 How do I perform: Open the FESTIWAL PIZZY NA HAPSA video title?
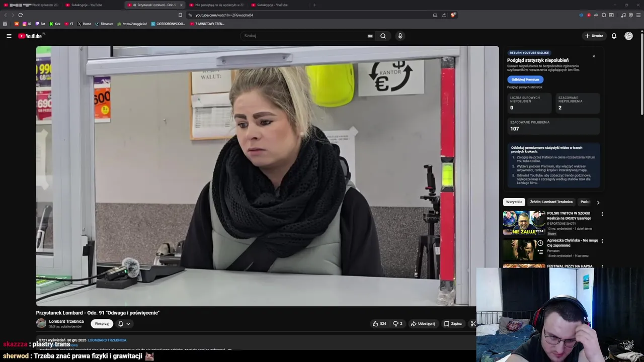click(x=570, y=266)
